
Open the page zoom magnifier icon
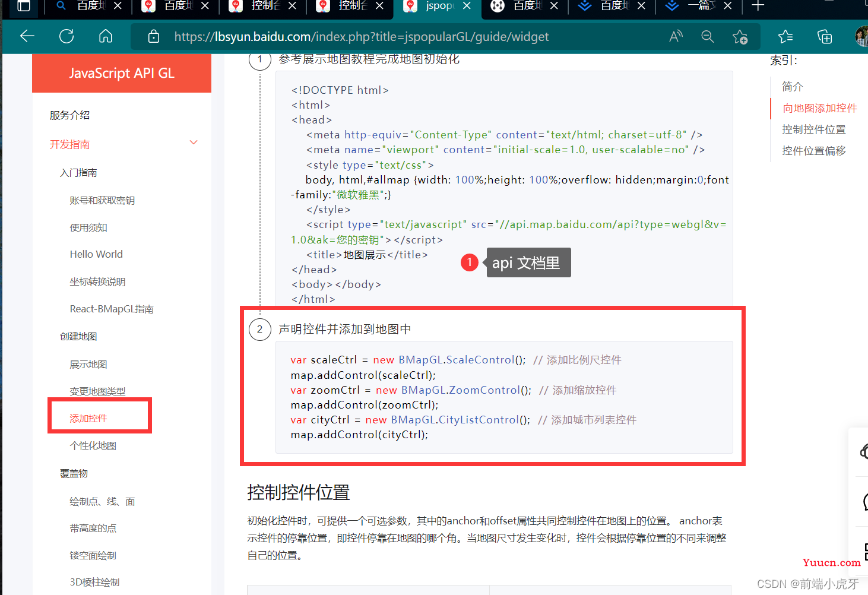(707, 37)
